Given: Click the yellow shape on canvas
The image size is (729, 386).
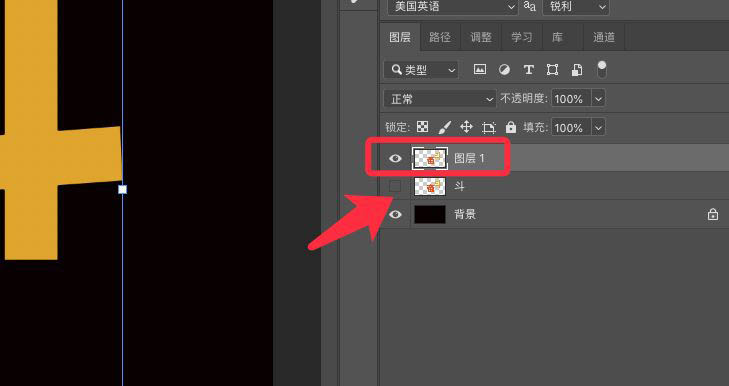Looking at the screenshot, I should (31, 158).
